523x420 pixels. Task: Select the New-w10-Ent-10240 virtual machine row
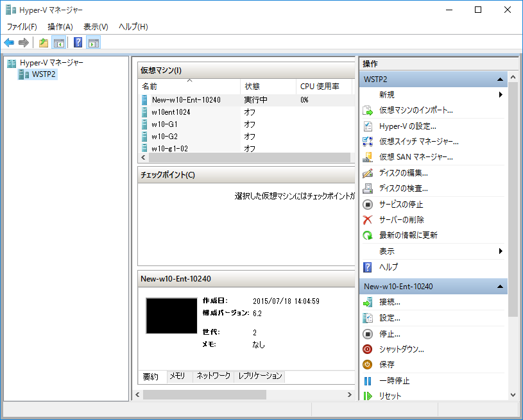(x=247, y=100)
